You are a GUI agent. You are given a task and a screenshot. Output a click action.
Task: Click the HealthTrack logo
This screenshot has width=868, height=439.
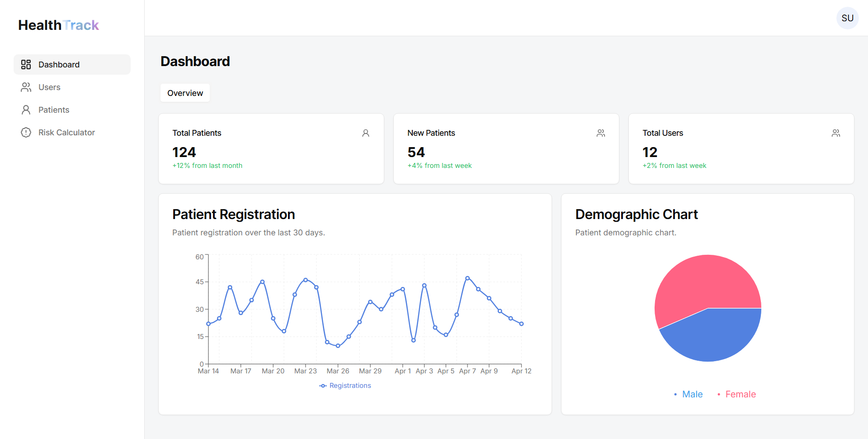point(58,25)
